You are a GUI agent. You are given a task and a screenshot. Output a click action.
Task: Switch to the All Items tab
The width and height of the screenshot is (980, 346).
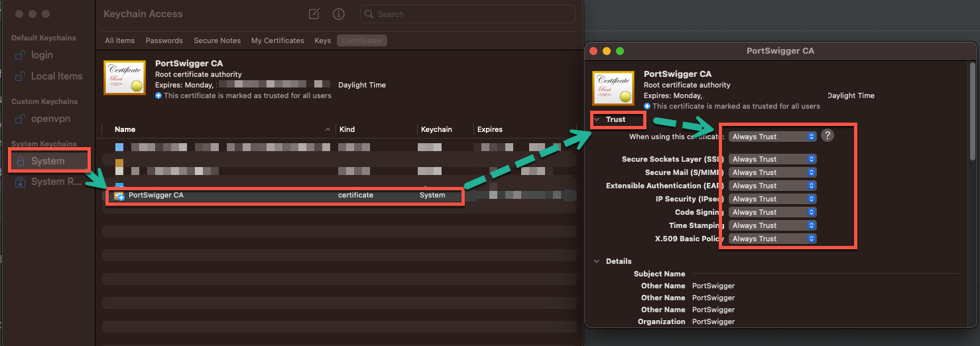[119, 40]
